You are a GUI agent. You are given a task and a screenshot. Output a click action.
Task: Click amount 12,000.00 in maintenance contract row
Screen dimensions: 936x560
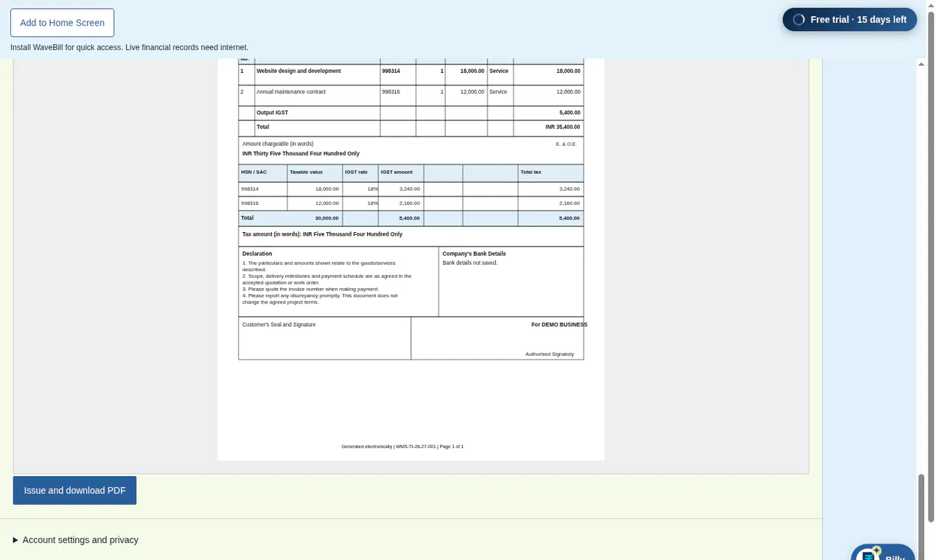[x=568, y=92]
